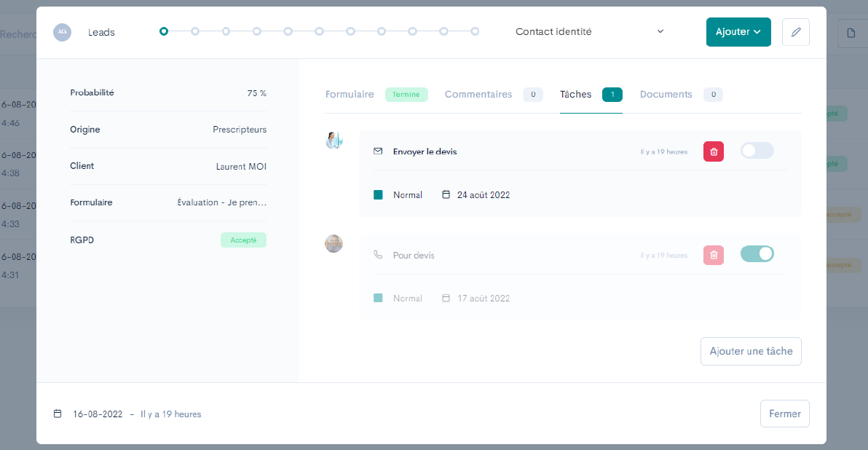Click calendar icon beside 16-08-2022 footer date
This screenshot has height=450, width=868.
click(x=58, y=414)
